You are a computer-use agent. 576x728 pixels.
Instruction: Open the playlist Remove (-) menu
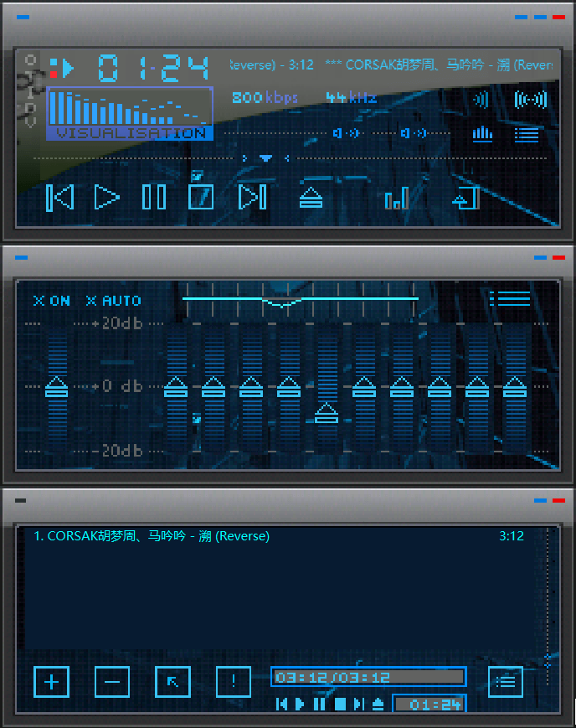[x=112, y=682]
